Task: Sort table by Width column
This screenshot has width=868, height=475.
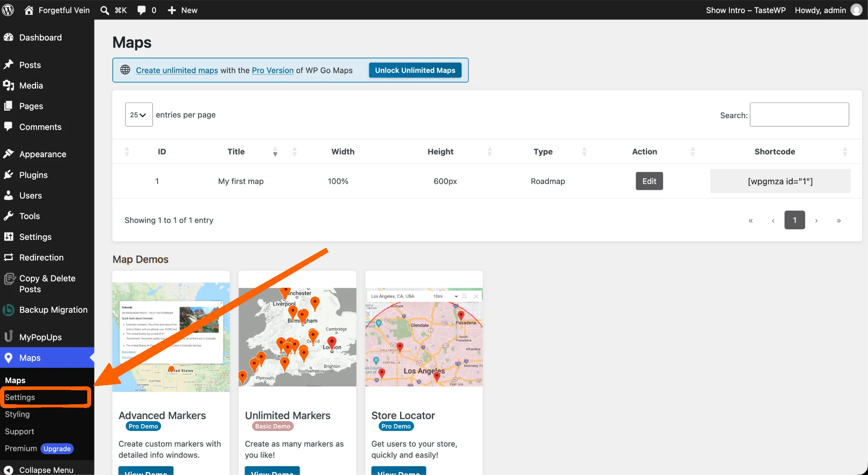Action: click(343, 151)
